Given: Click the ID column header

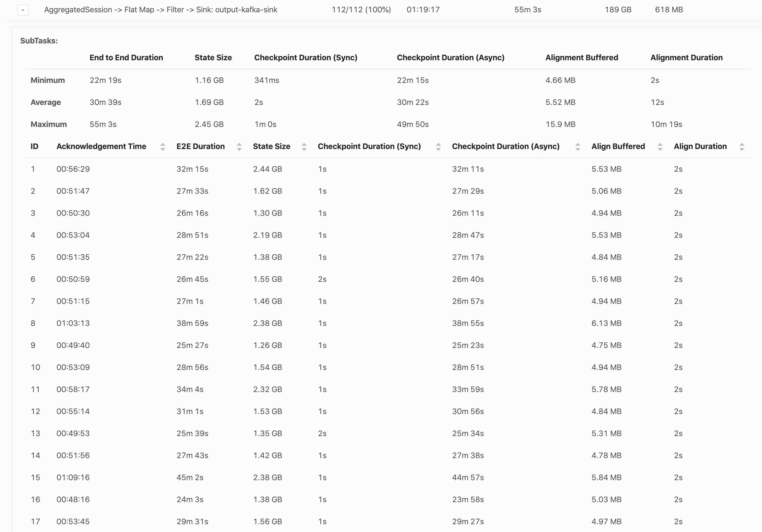Looking at the screenshot, I should [x=34, y=146].
